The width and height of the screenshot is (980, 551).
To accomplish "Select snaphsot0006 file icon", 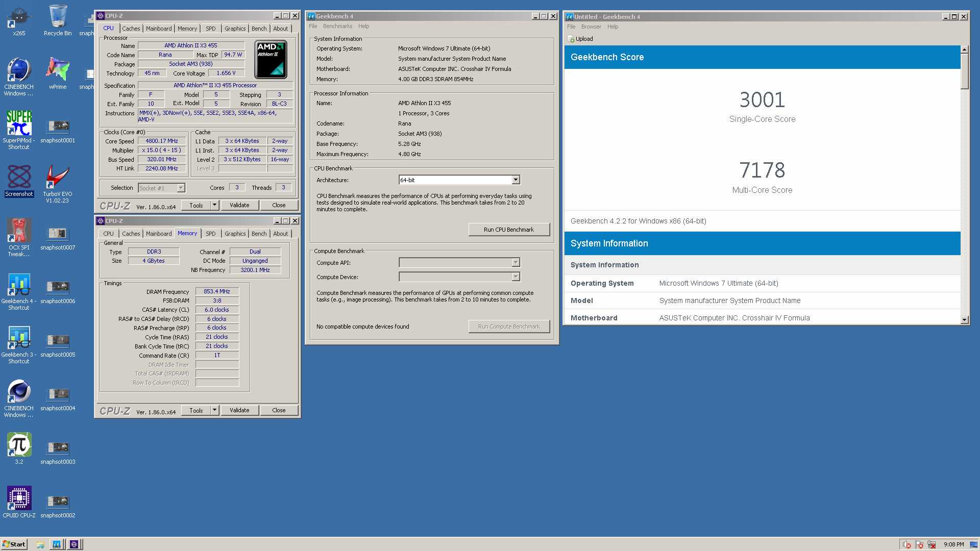I will (x=58, y=291).
